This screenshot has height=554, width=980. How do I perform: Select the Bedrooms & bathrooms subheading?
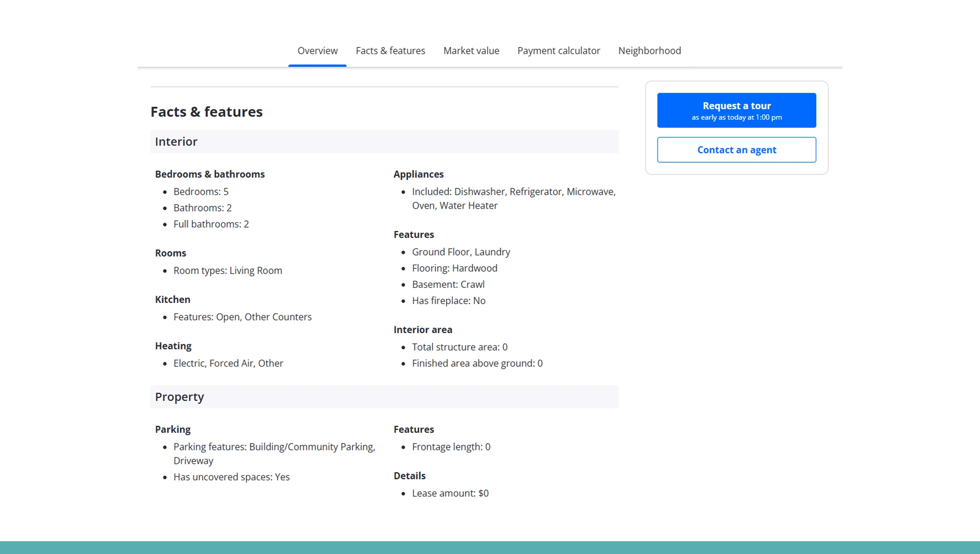click(x=210, y=174)
